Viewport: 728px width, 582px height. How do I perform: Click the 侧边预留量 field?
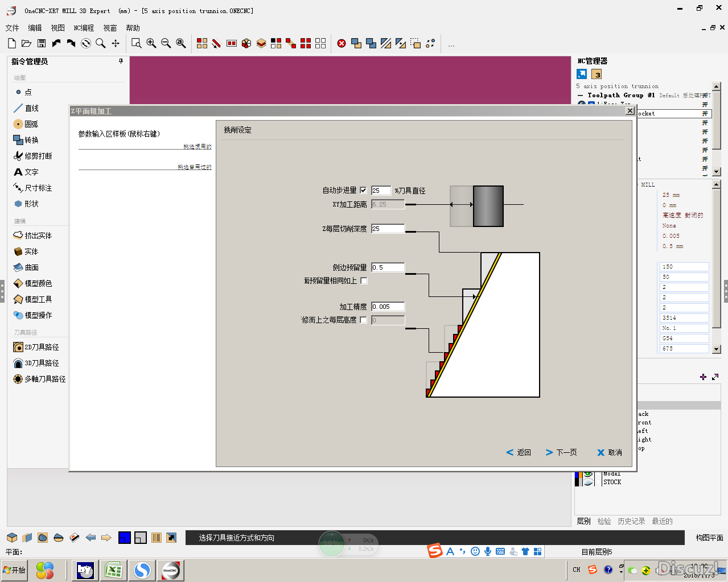(388, 267)
